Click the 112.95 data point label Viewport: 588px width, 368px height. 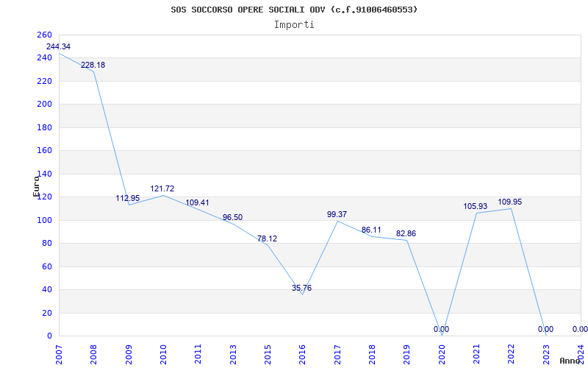pos(127,198)
